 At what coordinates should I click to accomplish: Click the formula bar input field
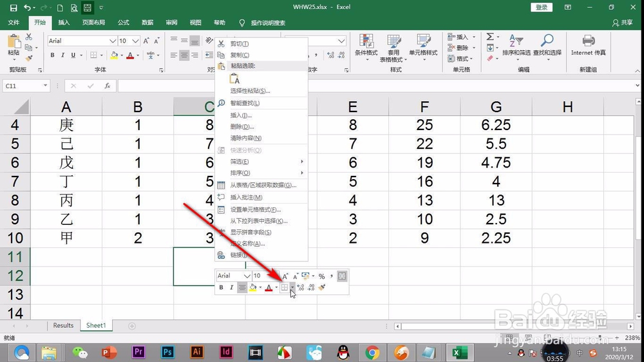(375, 86)
